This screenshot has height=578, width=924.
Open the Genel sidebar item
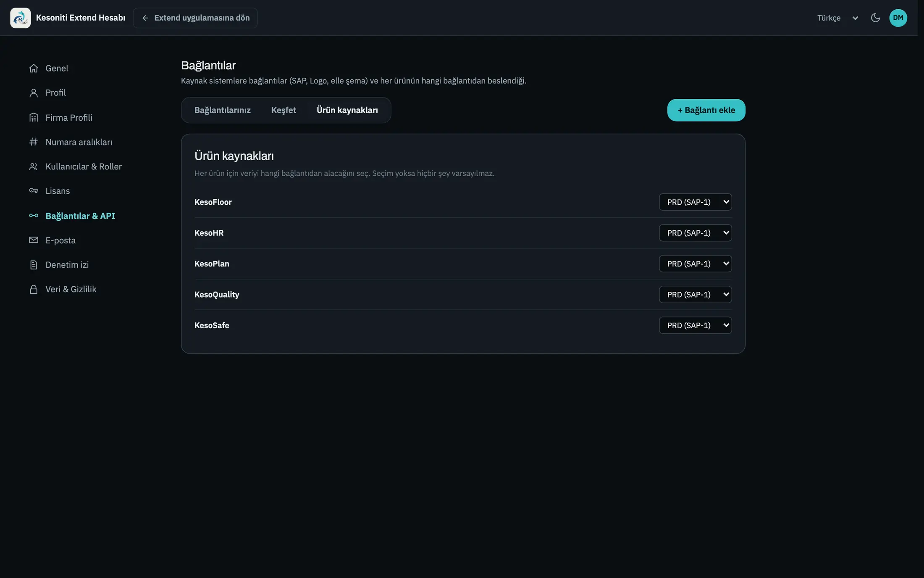(57, 68)
